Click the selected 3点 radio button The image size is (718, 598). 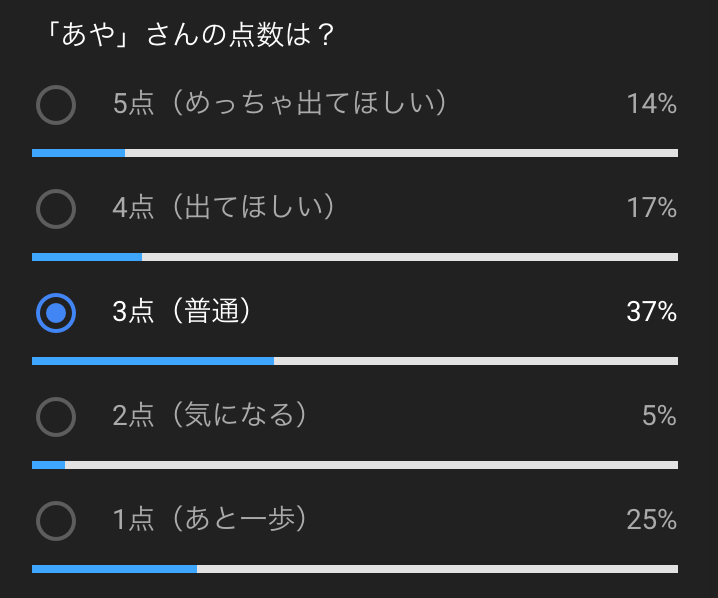[56, 313]
